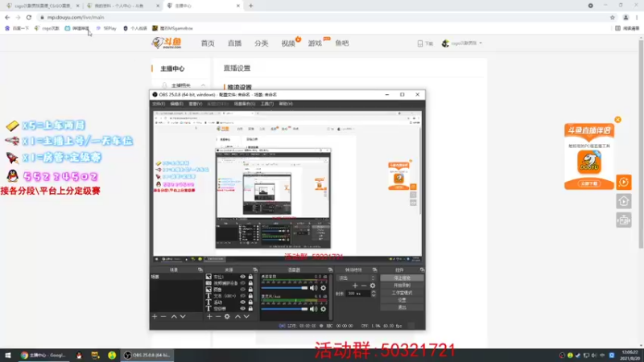
Task: Reload the Douyu page in Chrome
Action: tap(29, 17)
